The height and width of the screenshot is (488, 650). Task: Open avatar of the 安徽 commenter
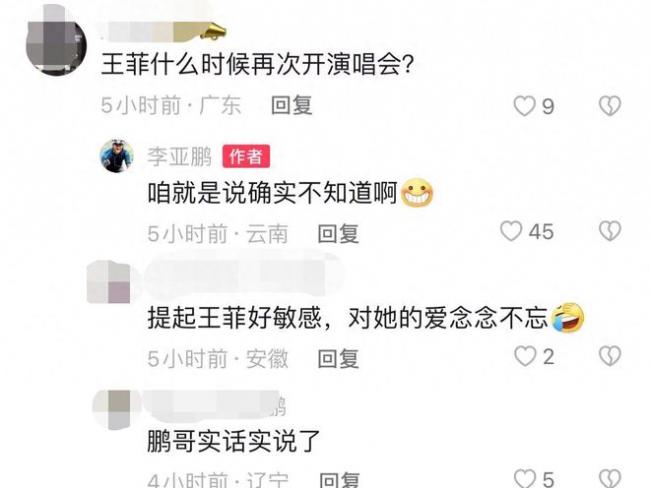coord(108,282)
